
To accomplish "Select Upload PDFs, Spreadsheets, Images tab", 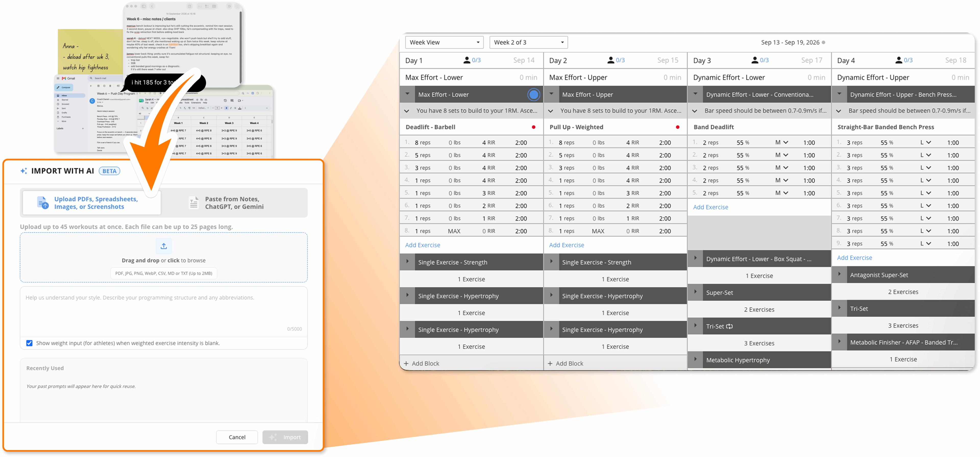I will pos(92,202).
